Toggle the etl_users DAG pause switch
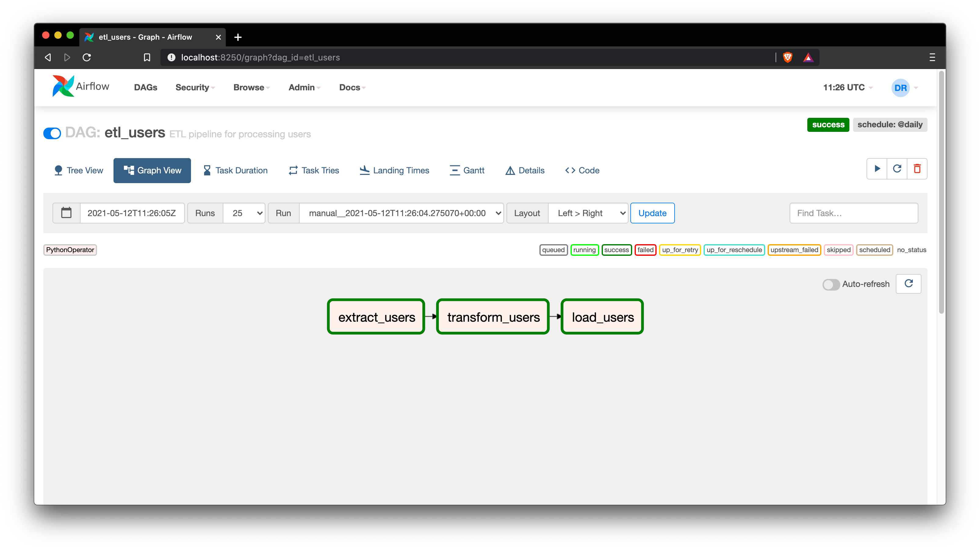980x550 pixels. click(x=52, y=133)
